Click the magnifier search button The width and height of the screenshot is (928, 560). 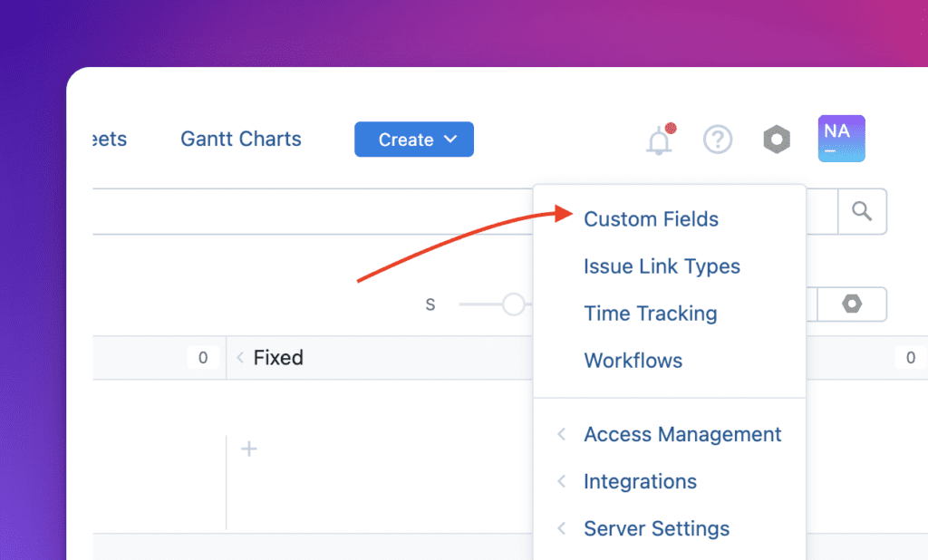(x=862, y=211)
